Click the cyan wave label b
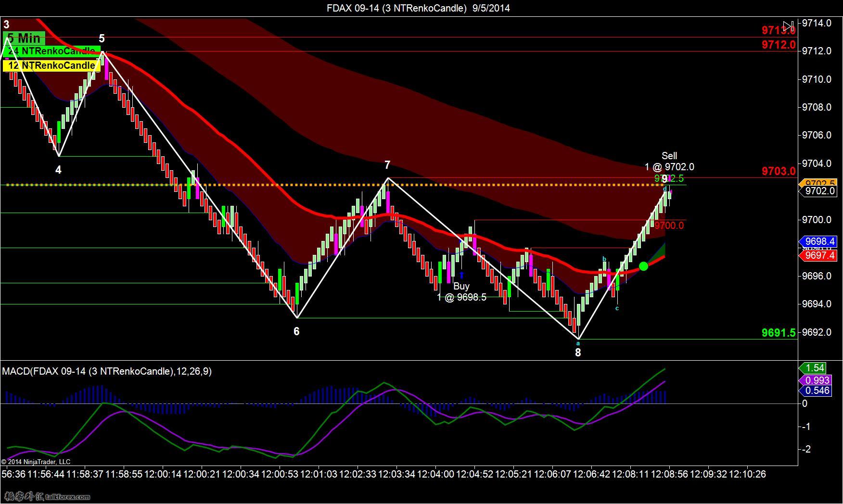 (x=604, y=259)
